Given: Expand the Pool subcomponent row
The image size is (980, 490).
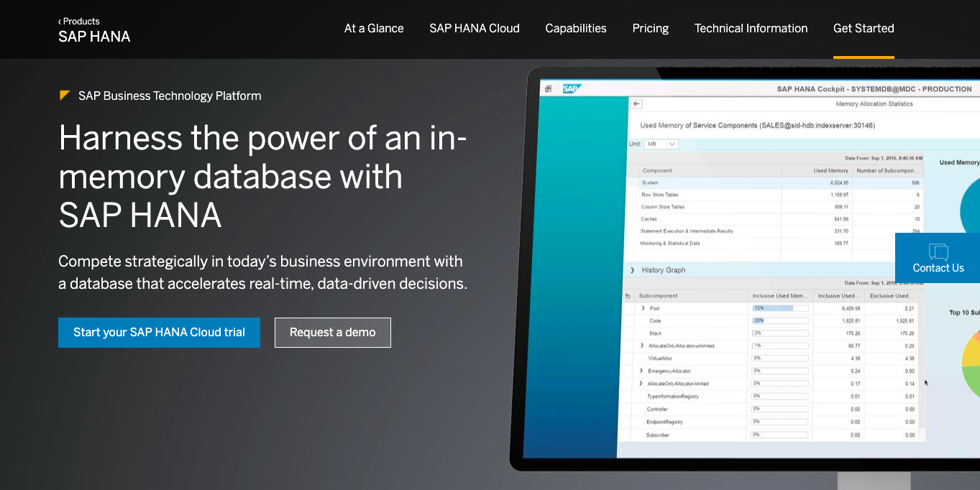Looking at the screenshot, I should (x=644, y=308).
